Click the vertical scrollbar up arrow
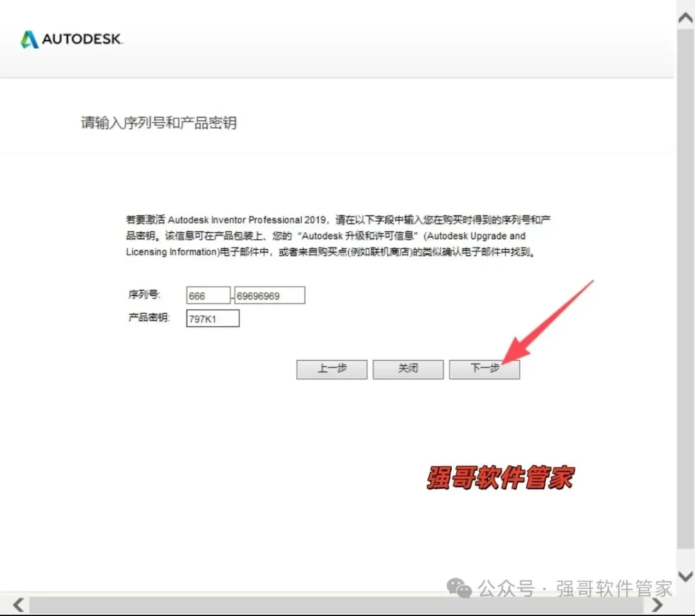Viewport: 695px width, 616px height. (x=686, y=18)
